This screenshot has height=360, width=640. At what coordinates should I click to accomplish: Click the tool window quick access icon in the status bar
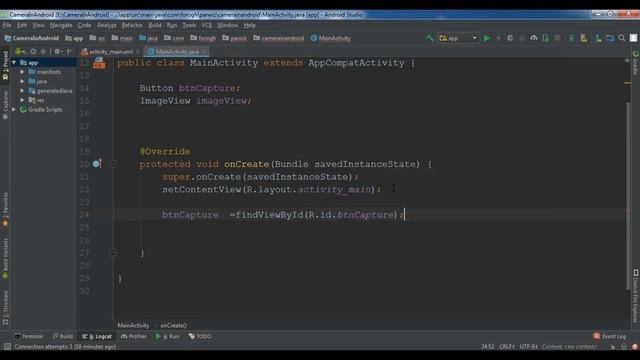(7, 347)
